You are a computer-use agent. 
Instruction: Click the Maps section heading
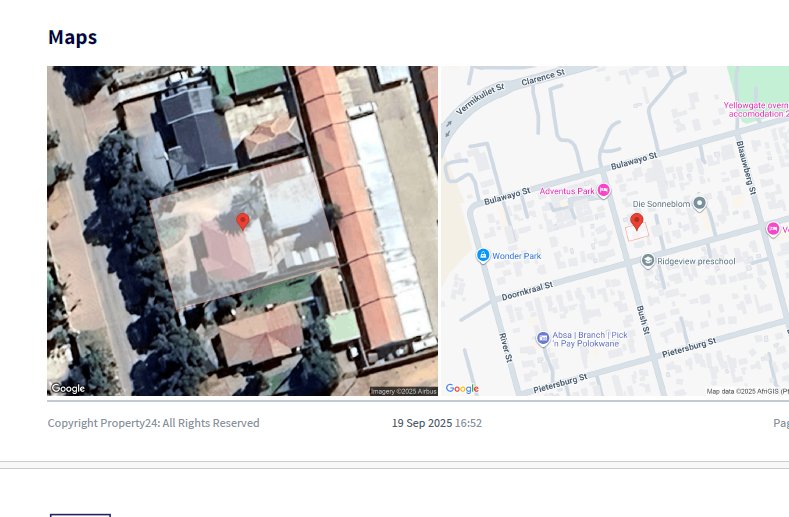(x=73, y=37)
